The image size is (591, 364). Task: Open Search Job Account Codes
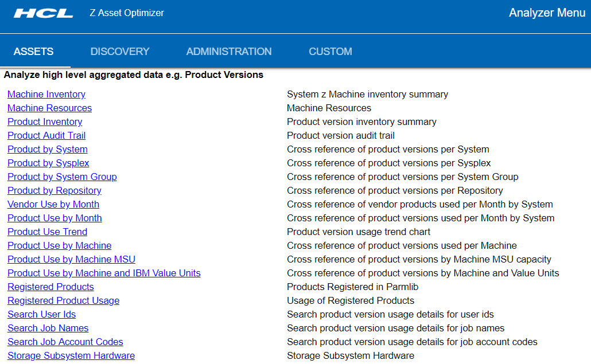tap(65, 342)
